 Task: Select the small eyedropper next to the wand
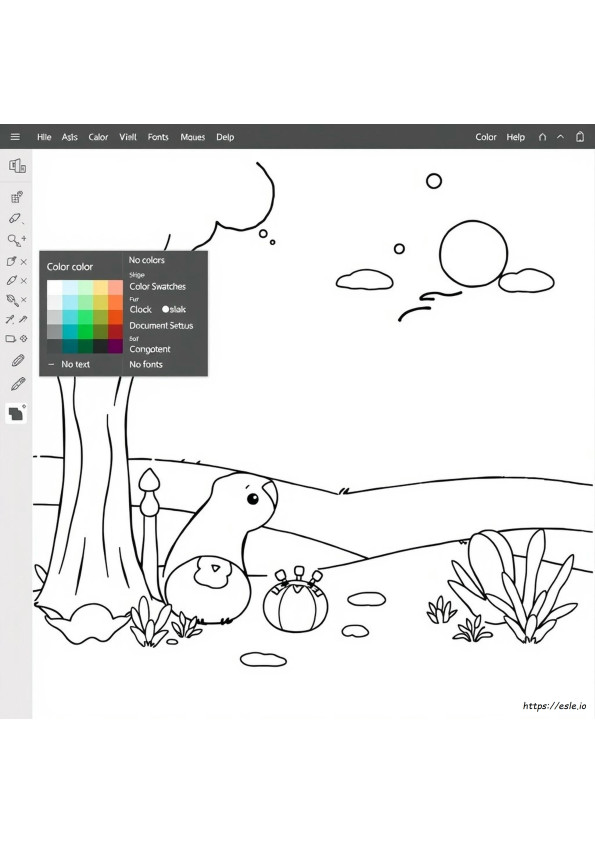(23, 319)
